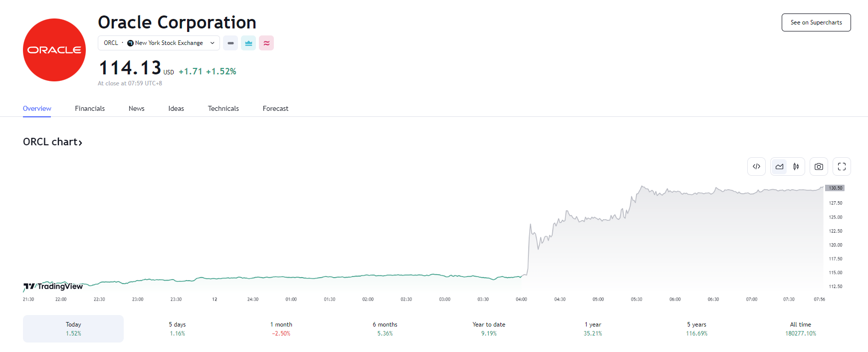Screen dimensions: 868x352
Task: Click the See on Supercharts button
Action: coord(816,22)
